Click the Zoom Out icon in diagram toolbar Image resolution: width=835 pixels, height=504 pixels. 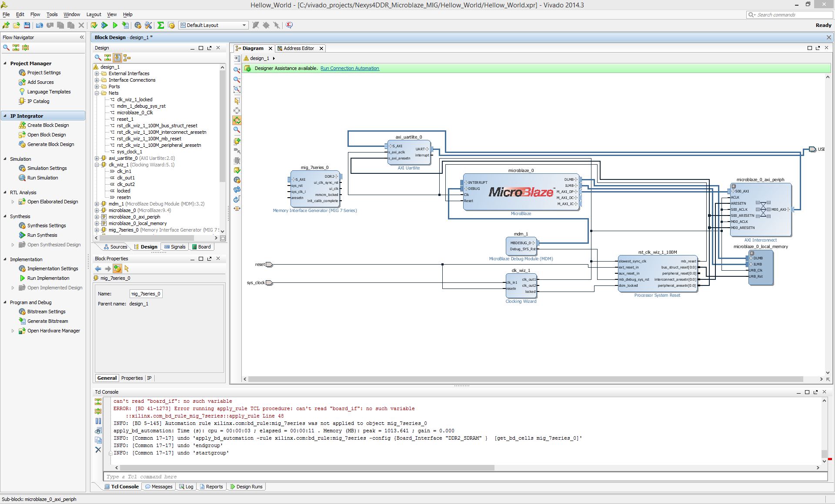click(x=237, y=80)
